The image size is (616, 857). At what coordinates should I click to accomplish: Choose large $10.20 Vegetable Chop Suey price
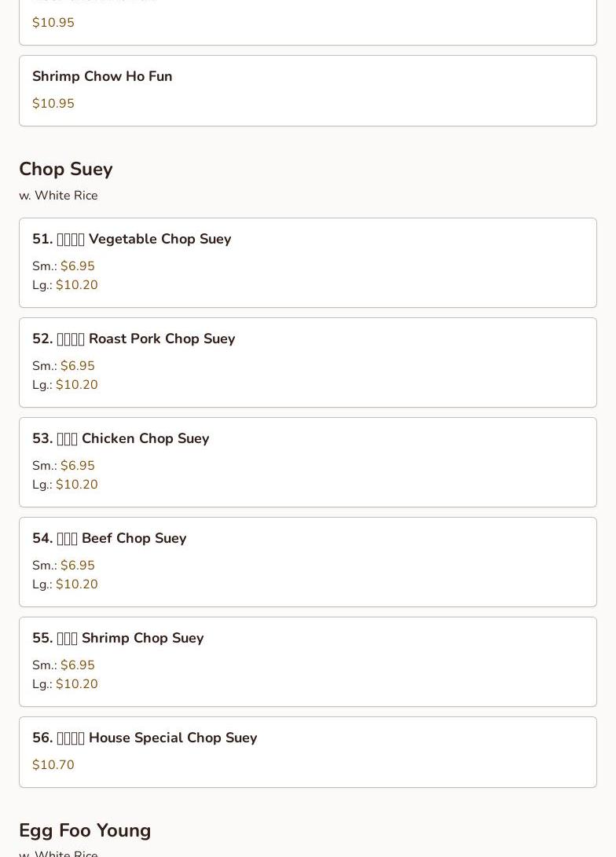click(65, 285)
